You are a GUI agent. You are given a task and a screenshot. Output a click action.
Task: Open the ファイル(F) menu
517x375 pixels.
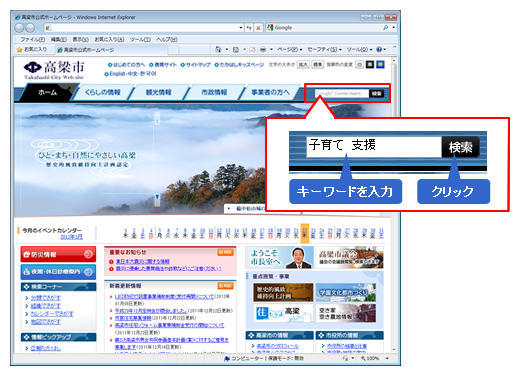[x=33, y=40]
